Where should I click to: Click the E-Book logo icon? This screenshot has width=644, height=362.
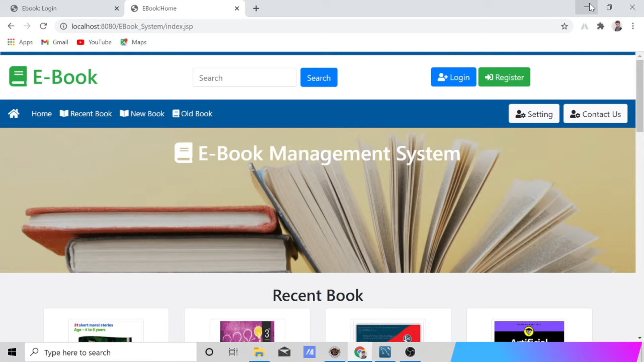tap(18, 76)
